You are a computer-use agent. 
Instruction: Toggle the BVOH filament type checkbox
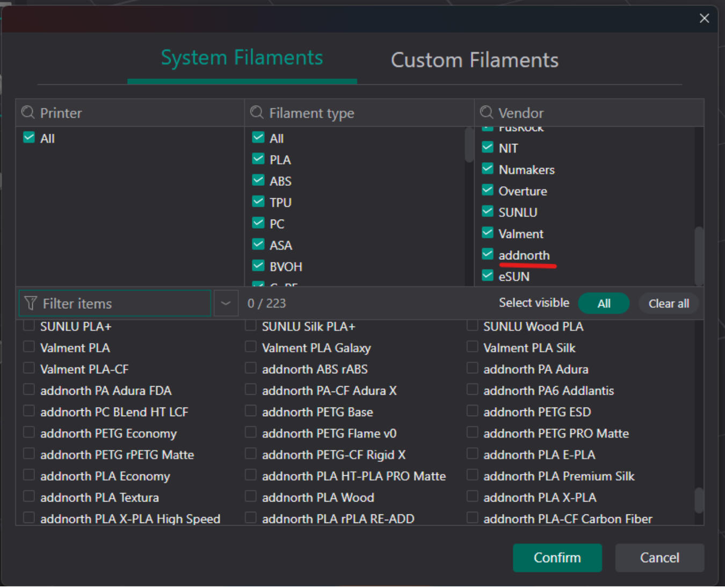[x=258, y=266]
